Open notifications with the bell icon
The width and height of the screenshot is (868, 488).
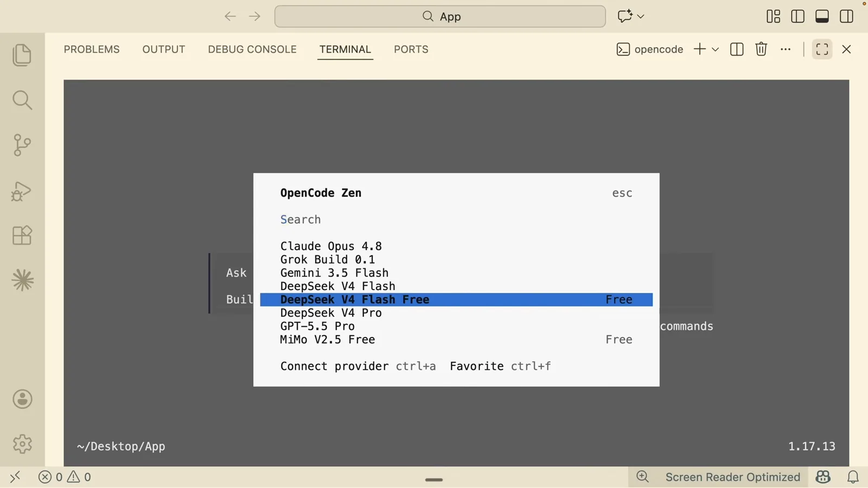coord(853,477)
